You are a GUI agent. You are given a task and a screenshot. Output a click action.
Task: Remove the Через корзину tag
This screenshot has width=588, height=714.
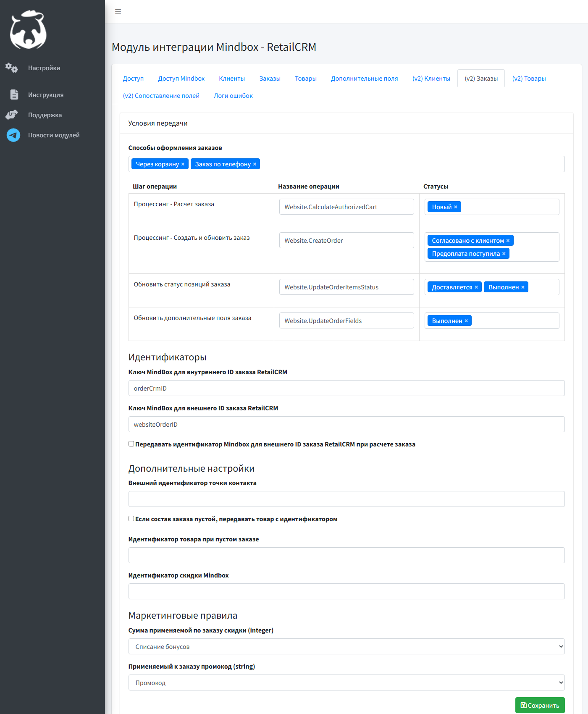183,164
